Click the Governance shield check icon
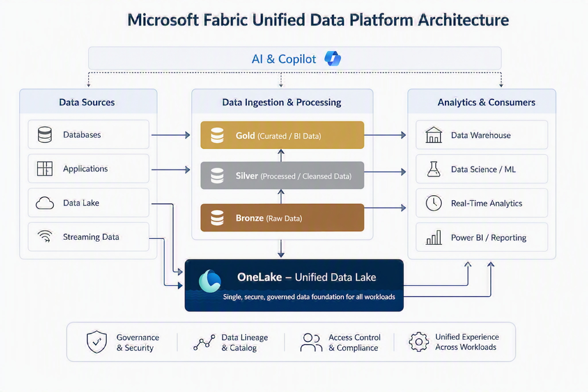 point(97,341)
